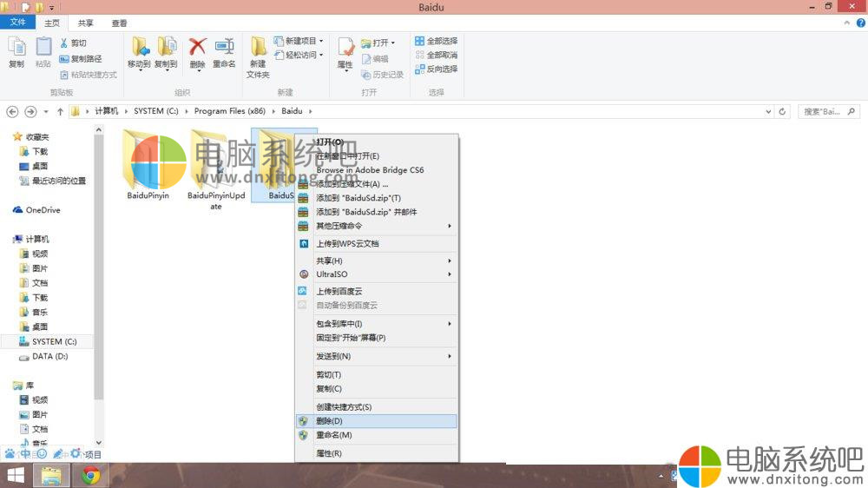Select the BaiduPinyinUpdate folder
The width and height of the screenshot is (868, 488).
(216, 170)
